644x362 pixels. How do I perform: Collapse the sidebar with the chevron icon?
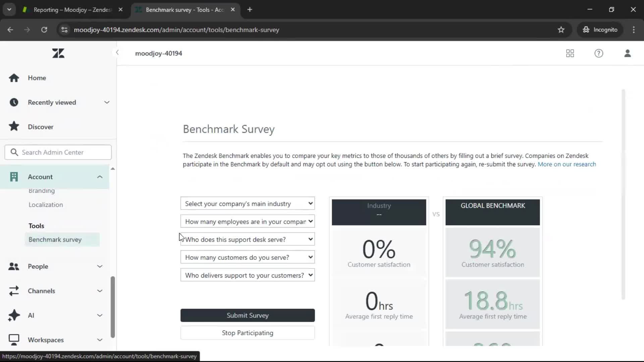click(117, 52)
